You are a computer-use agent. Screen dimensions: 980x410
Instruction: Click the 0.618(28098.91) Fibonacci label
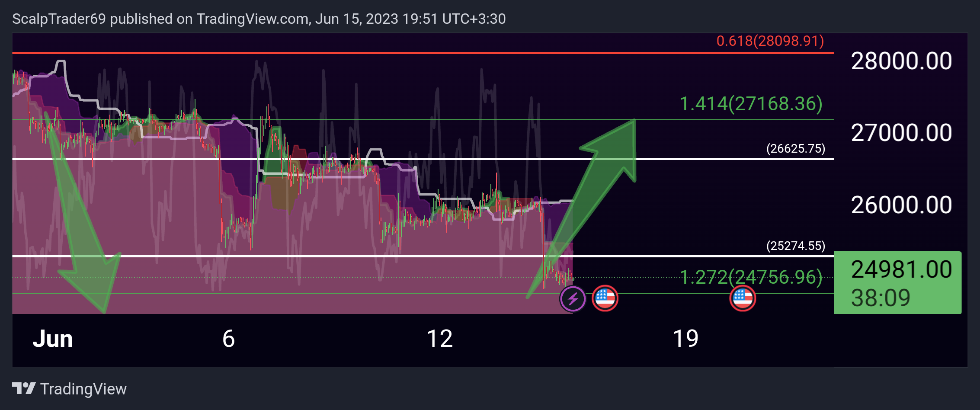[770, 41]
